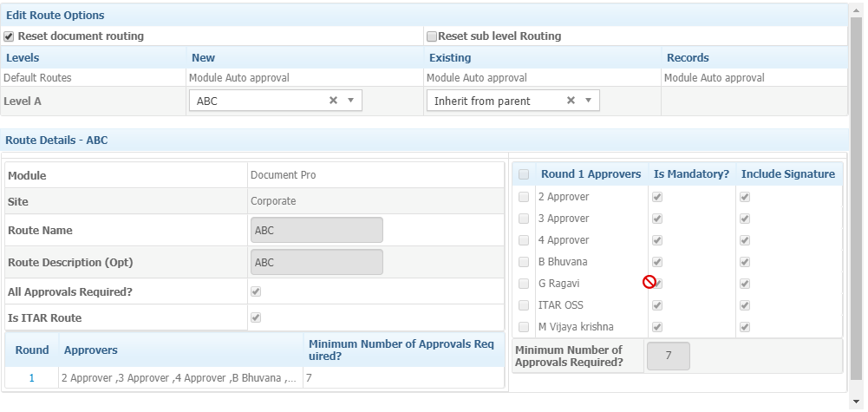Screen dimensions: 868x412
Task: Open Round 1 link in rounds table
Action: (x=31, y=378)
